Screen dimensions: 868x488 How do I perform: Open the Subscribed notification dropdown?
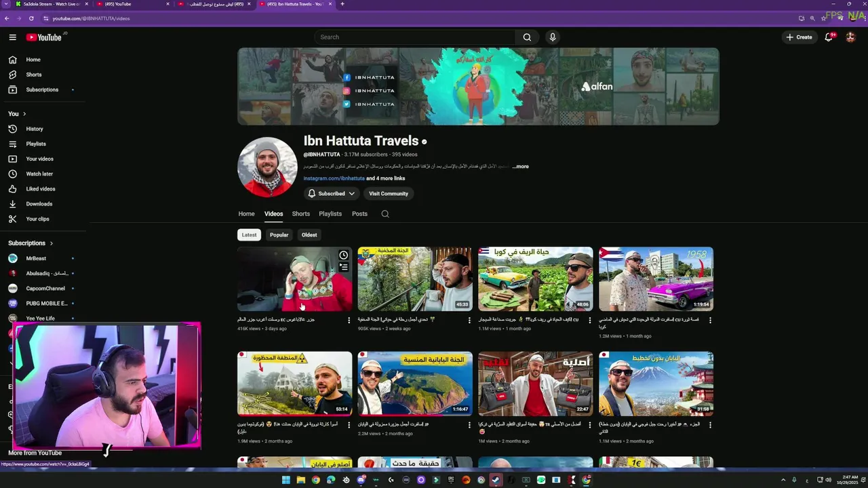click(331, 194)
